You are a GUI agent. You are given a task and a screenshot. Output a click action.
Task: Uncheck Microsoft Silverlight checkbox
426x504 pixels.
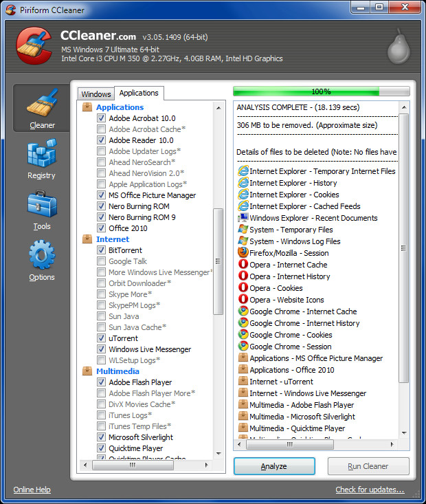[x=101, y=437]
